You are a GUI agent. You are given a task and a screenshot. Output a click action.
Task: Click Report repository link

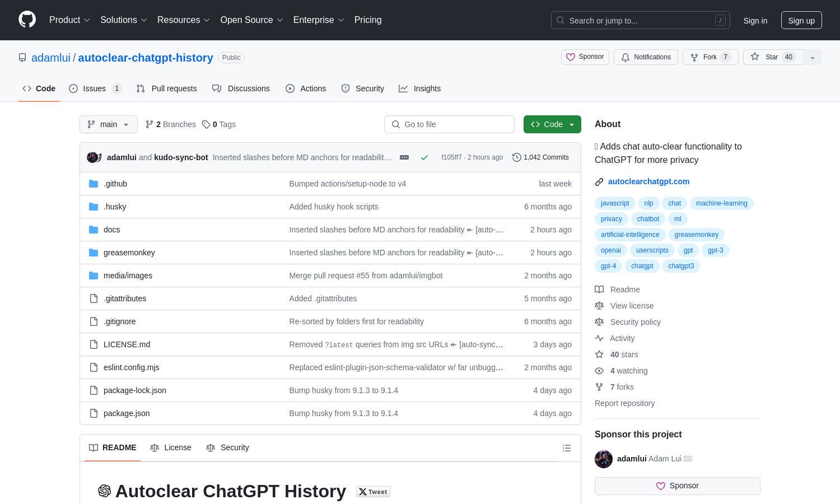[624, 403]
